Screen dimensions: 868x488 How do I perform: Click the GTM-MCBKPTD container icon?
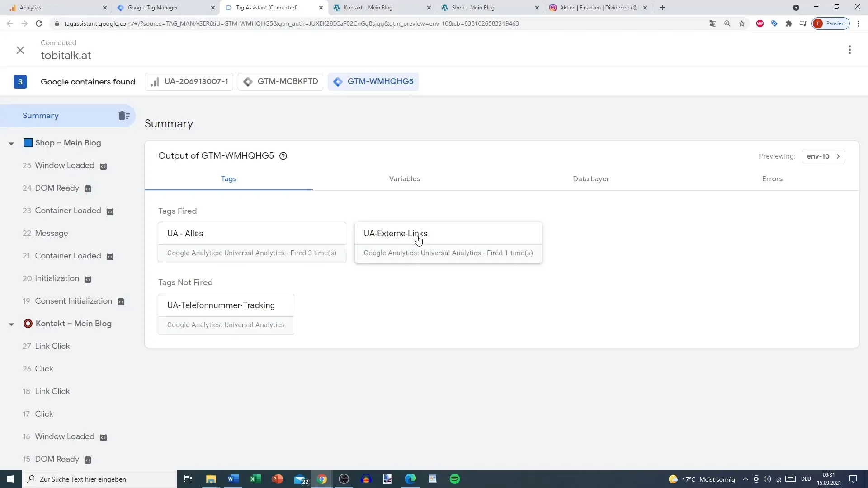(x=249, y=82)
